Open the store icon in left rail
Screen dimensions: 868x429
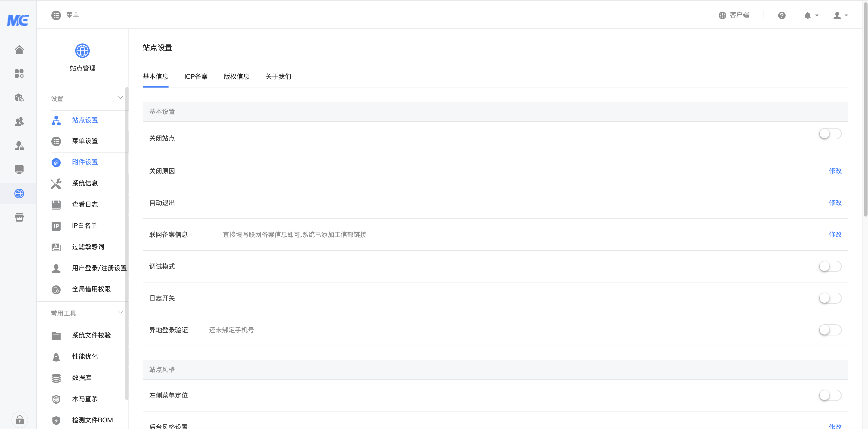19,217
